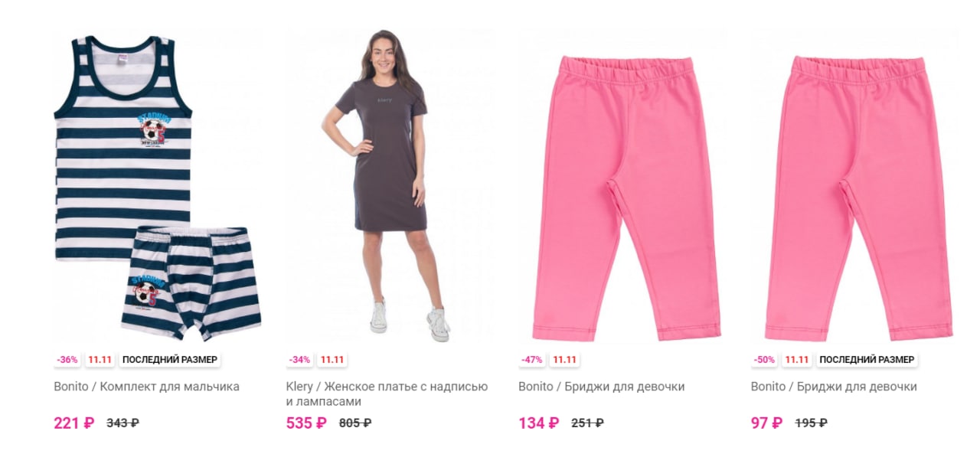Image resolution: width=980 pixels, height=457 pixels.
Task: Click the -47% discount badge
Action: [532, 360]
